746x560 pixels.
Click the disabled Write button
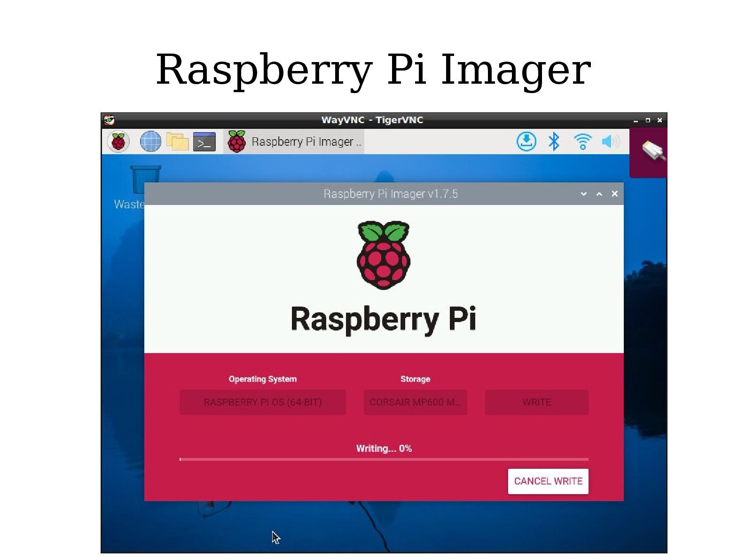pos(536,402)
